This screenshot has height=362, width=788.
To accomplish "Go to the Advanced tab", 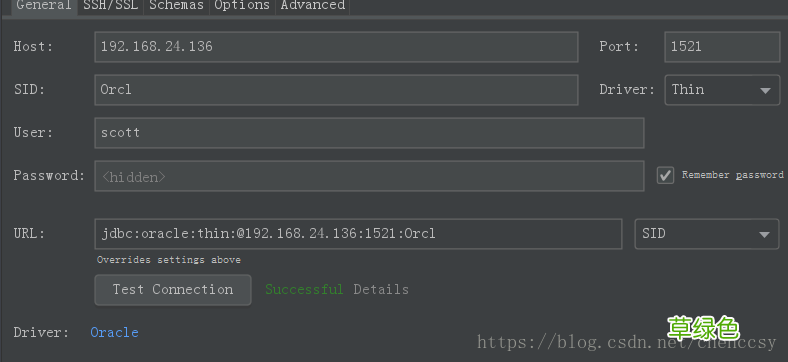I will point(313,6).
